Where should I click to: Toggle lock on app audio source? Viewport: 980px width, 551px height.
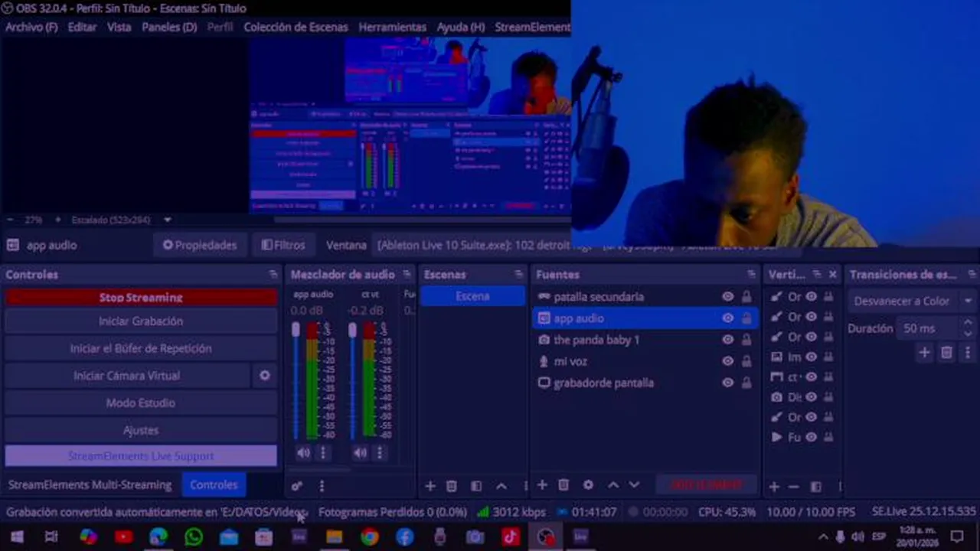(x=746, y=318)
